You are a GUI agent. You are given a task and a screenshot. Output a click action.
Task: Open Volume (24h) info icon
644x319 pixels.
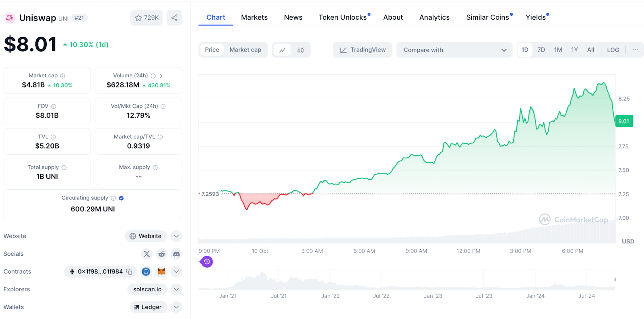pyautogui.click(x=153, y=76)
